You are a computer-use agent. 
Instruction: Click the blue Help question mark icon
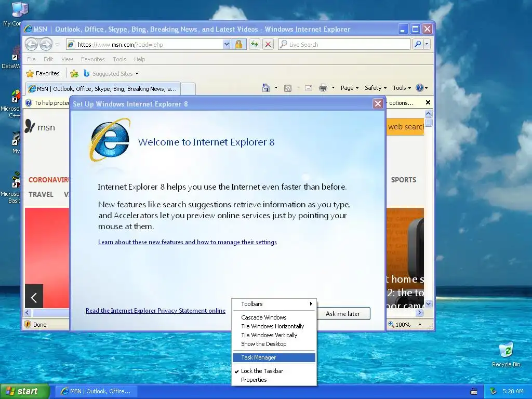coord(420,88)
